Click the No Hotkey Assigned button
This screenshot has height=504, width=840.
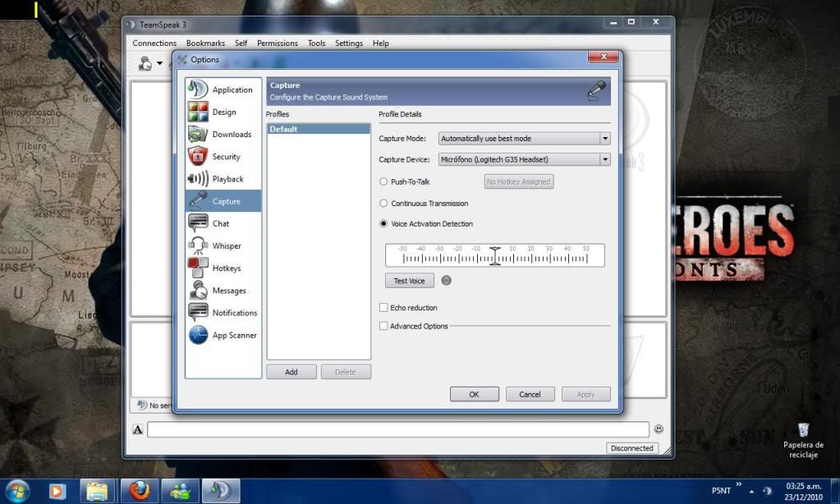pyautogui.click(x=519, y=181)
